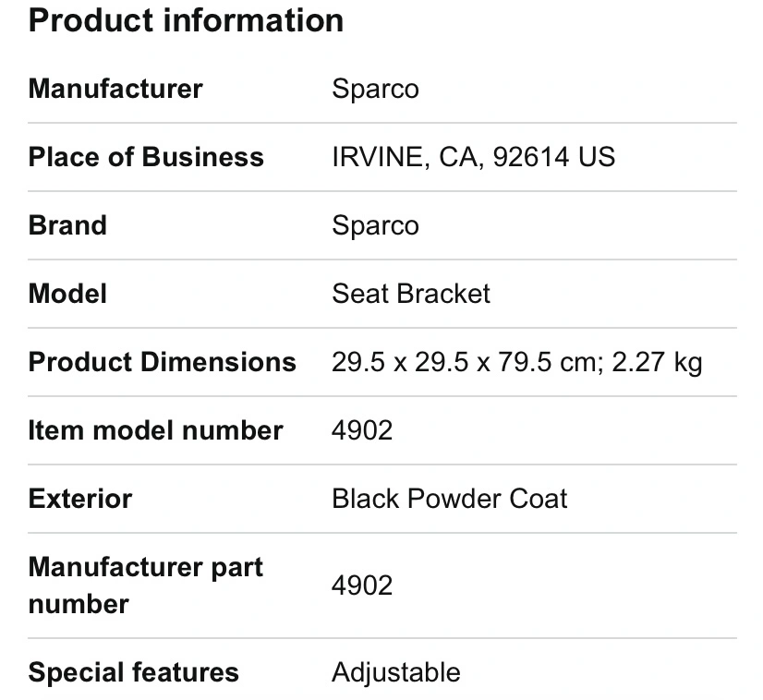
Task: Select the Sparco value beside Manufacturer
Action: coord(375,89)
